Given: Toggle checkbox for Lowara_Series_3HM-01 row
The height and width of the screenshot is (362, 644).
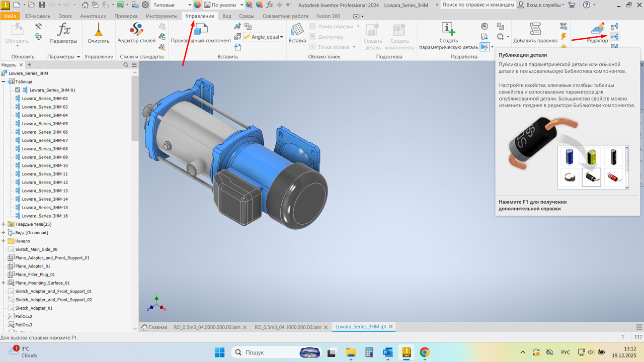Looking at the screenshot, I should [x=18, y=90].
